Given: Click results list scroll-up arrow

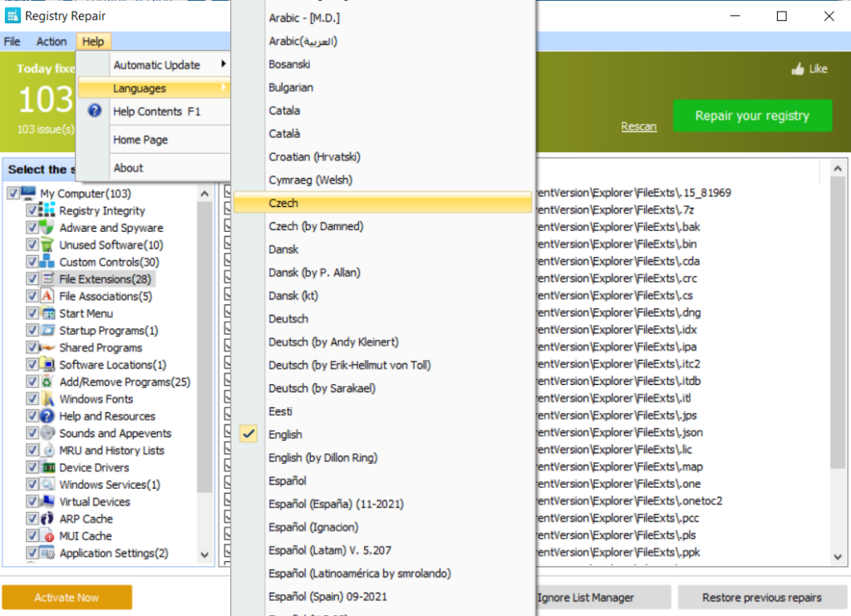Looking at the screenshot, I should [x=838, y=169].
